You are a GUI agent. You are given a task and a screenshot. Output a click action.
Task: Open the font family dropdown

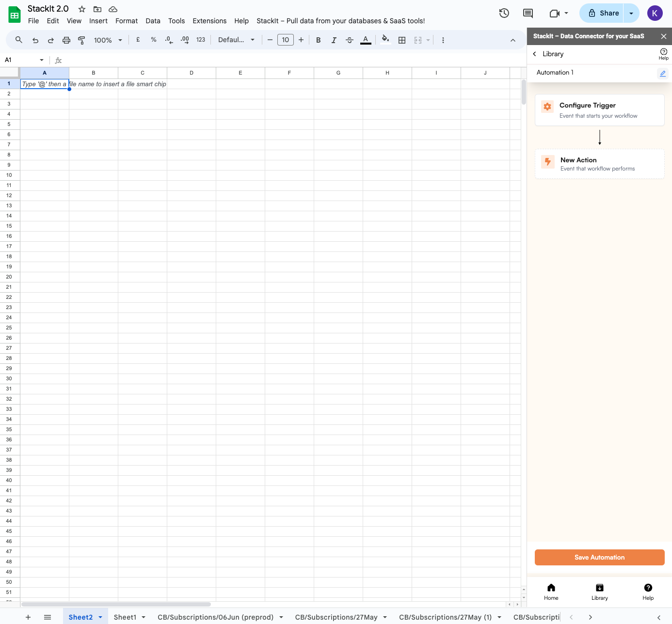[x=236, y=40]
